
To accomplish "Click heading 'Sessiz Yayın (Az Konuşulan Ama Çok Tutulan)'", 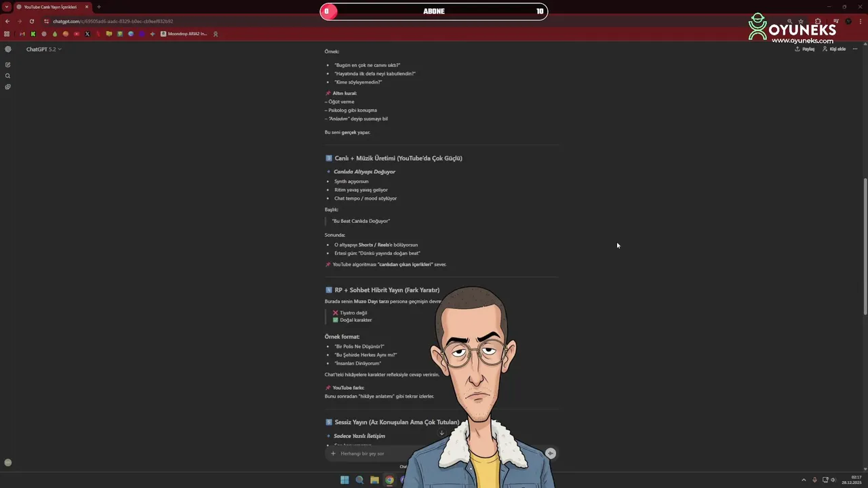I will pyautogui.click(x=397, y=422).
